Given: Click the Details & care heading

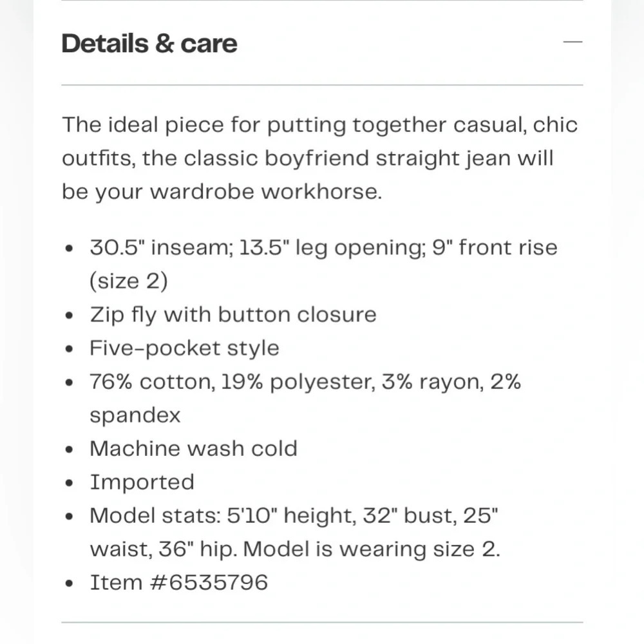Looking at the screenshot, I should pos(149,44).
